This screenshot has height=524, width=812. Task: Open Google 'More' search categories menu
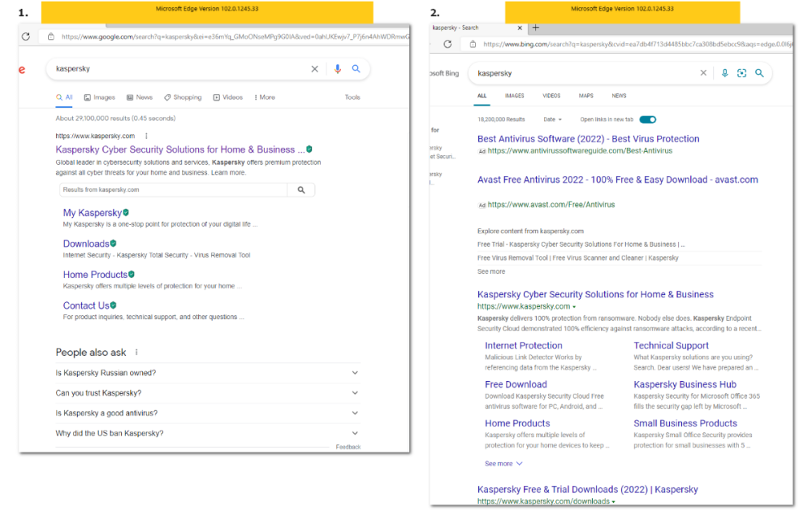point(265,97)
